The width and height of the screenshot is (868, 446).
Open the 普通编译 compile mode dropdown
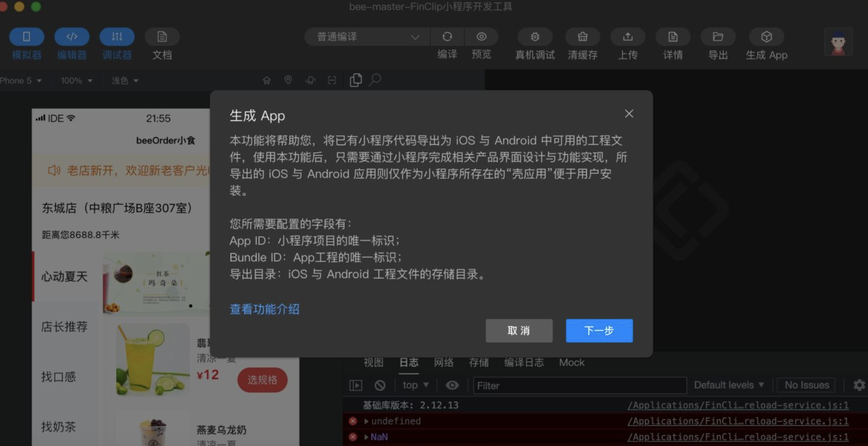coord(367,37)
